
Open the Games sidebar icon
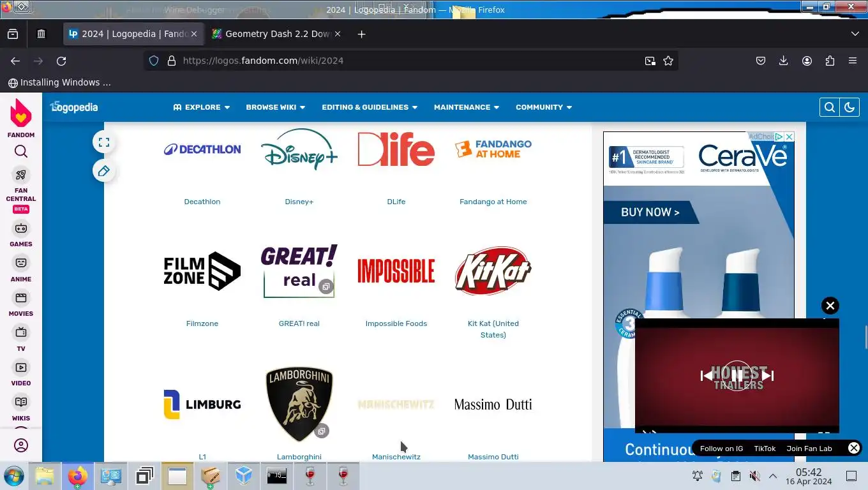coord(21,228)
